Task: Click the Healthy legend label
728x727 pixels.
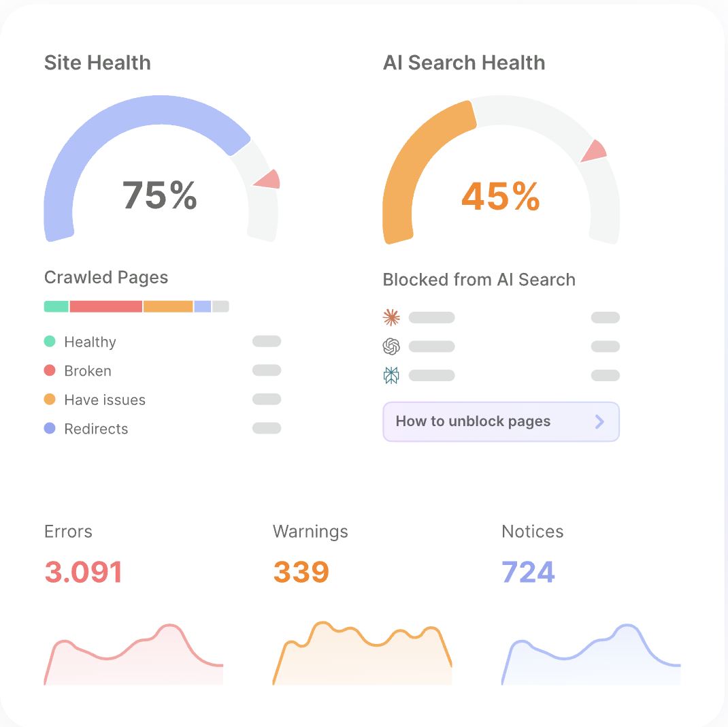Action: coord(90,342)
